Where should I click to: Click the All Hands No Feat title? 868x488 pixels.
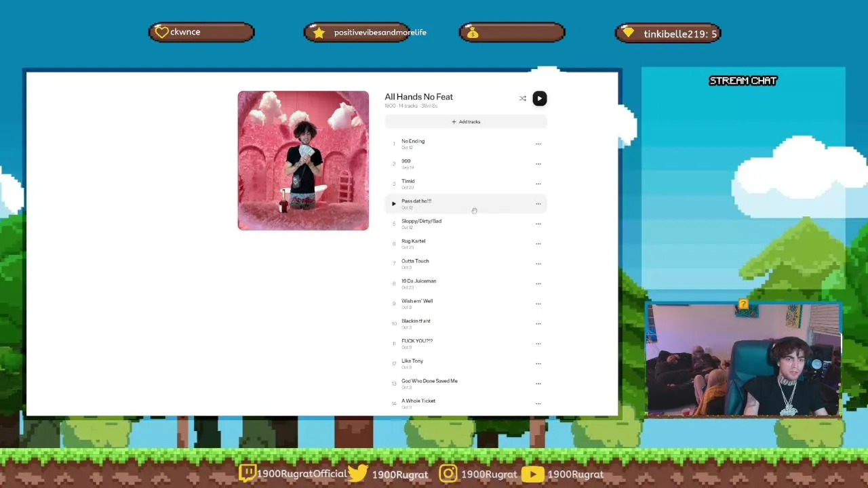[418, 97]
